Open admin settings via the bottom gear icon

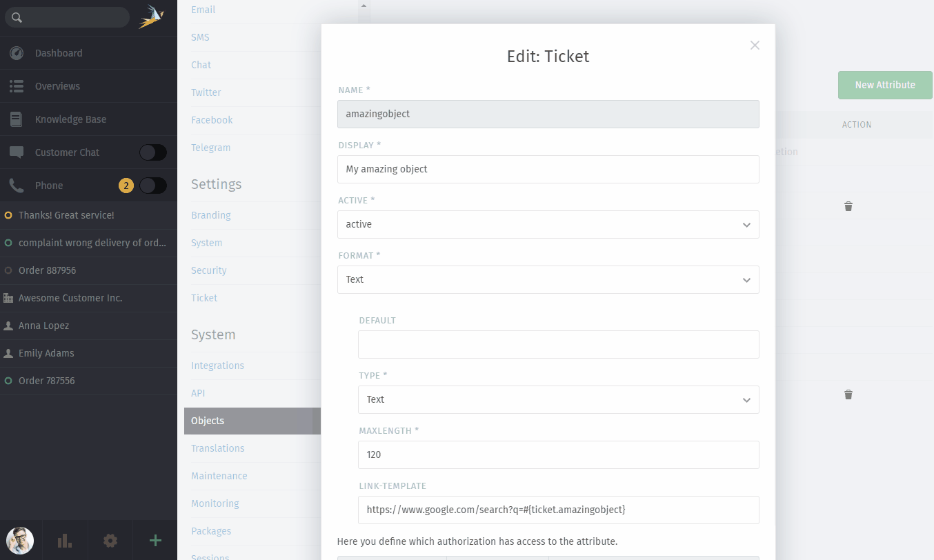[x=110, y=541]
